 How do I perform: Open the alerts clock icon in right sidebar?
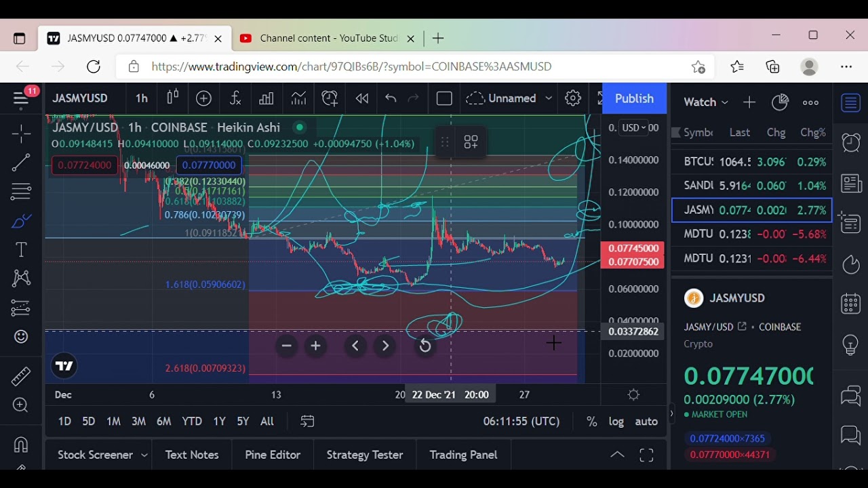[x=850, y=142]
